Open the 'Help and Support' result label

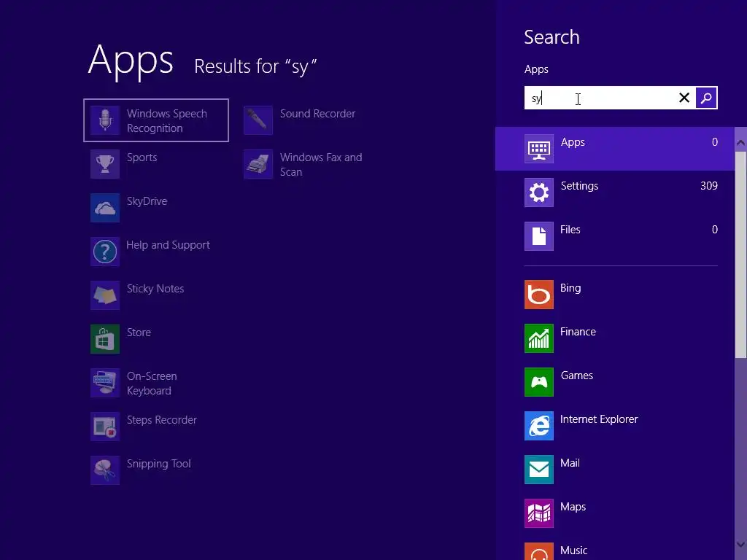click(169, 245)
